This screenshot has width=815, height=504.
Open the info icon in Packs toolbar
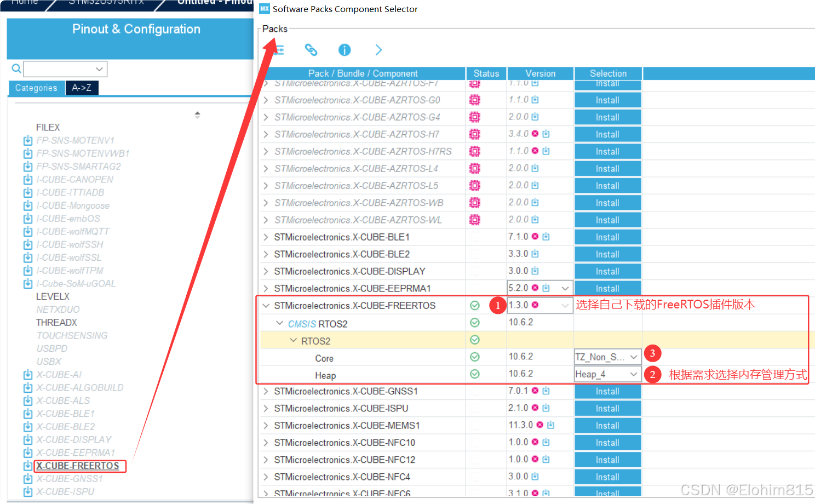point(345,50)
